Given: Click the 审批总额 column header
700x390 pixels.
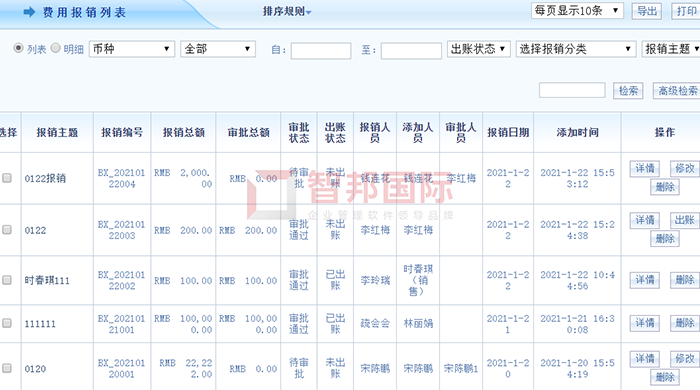Looking at the screenshot, I should [248, 133].
